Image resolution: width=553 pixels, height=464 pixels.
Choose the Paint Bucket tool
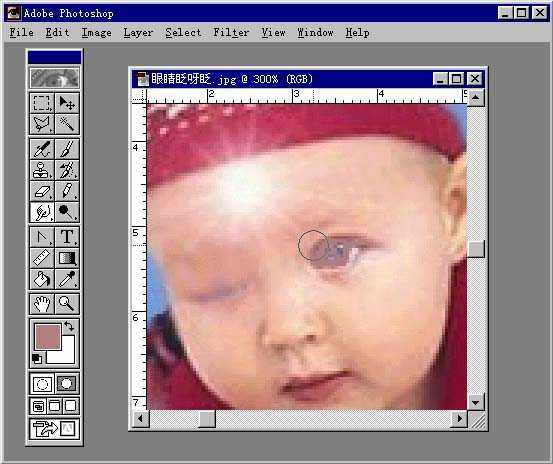42,279
